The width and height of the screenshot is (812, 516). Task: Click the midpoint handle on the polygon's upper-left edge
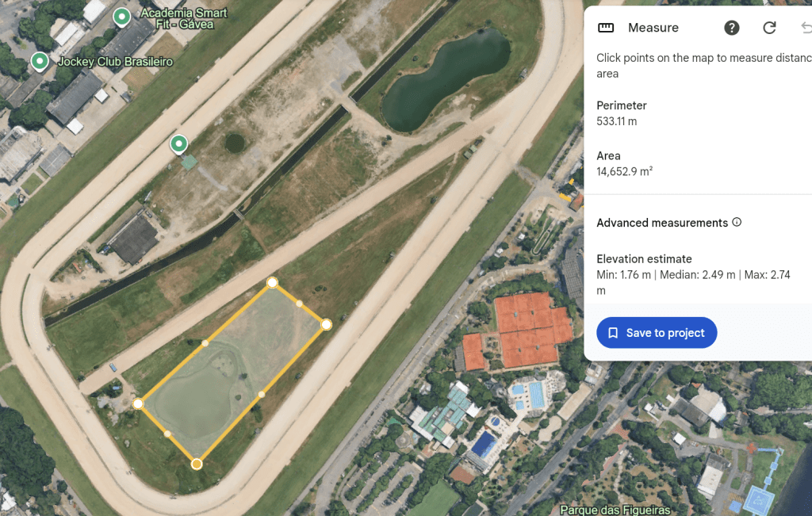click(x=205, y=343)
